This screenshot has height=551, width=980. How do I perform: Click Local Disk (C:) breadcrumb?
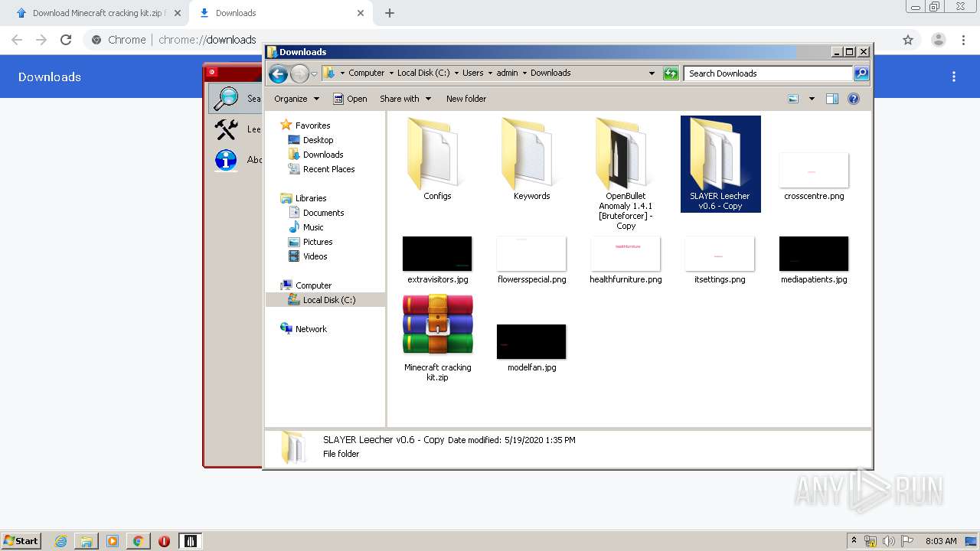(x=423, y=73)
